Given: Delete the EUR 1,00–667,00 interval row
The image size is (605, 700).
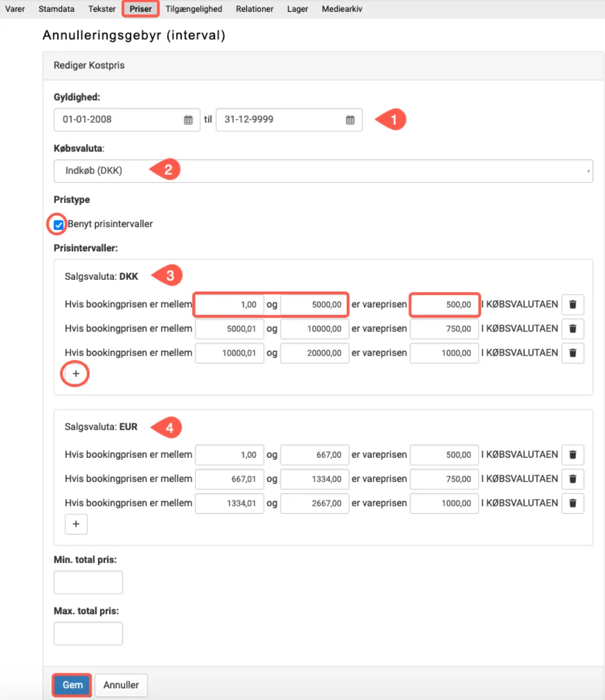Looking at the screenshot, I should point(572,455).
